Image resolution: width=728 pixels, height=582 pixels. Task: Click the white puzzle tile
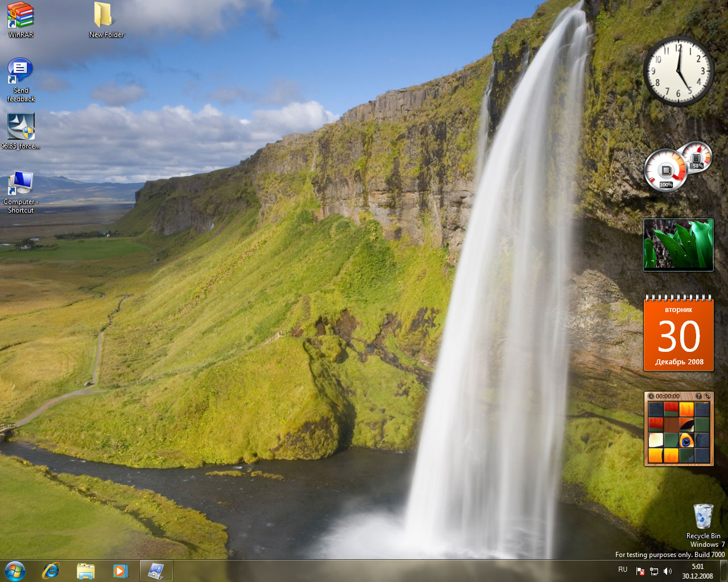(656, 440)
